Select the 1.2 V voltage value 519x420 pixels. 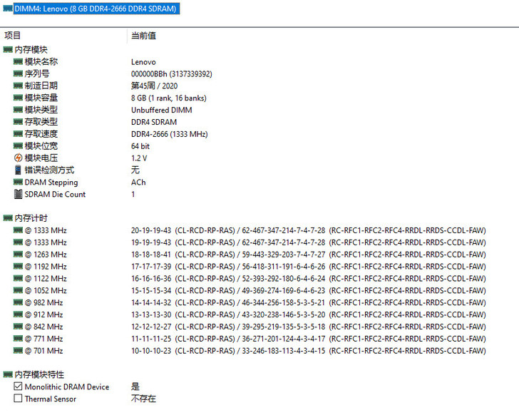(139, 158)
